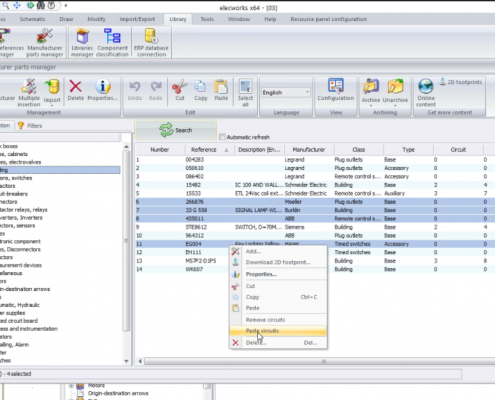This screenshot has height=400, width=495.
Task: Expand the Unarchive dropdown arrow
Action: (395, 106)
